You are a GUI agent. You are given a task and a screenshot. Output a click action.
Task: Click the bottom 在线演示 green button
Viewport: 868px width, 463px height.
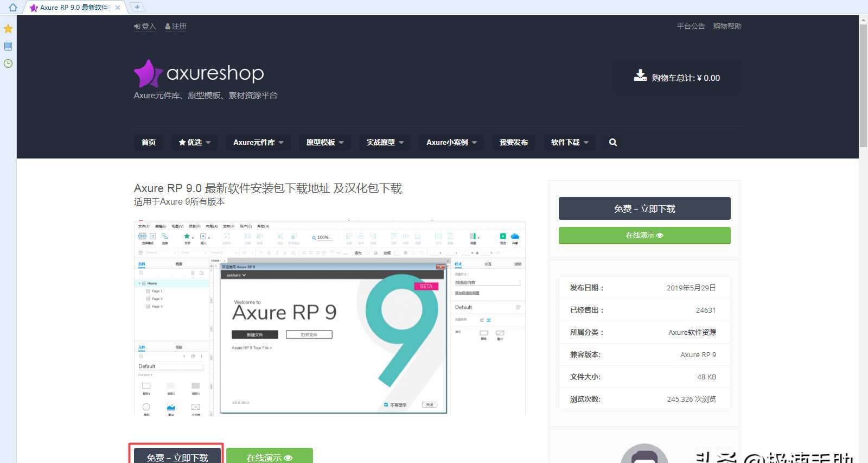[x=270, y=456]
